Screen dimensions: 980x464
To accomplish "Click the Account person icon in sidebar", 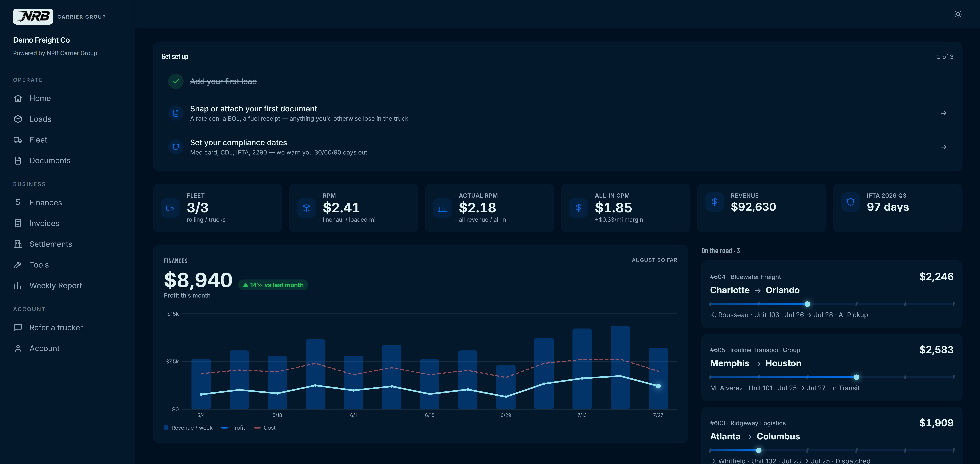I will pyautogui.click(x=18, y=348).
